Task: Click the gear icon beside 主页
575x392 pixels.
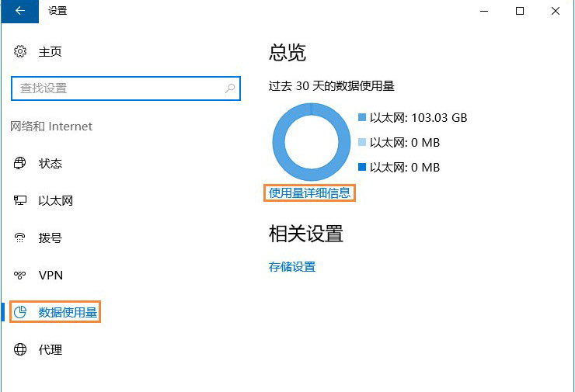Action: pyautogui.click(x=20, y=51)
